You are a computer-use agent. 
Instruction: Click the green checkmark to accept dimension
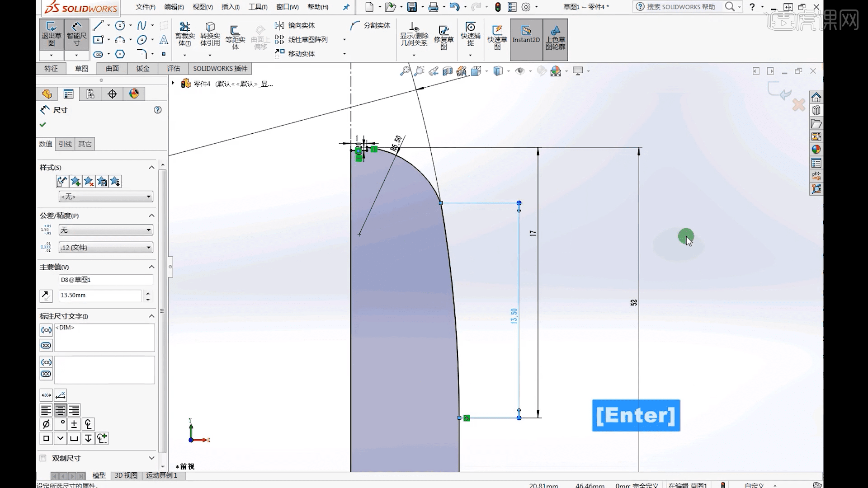(x=43, y=124)
